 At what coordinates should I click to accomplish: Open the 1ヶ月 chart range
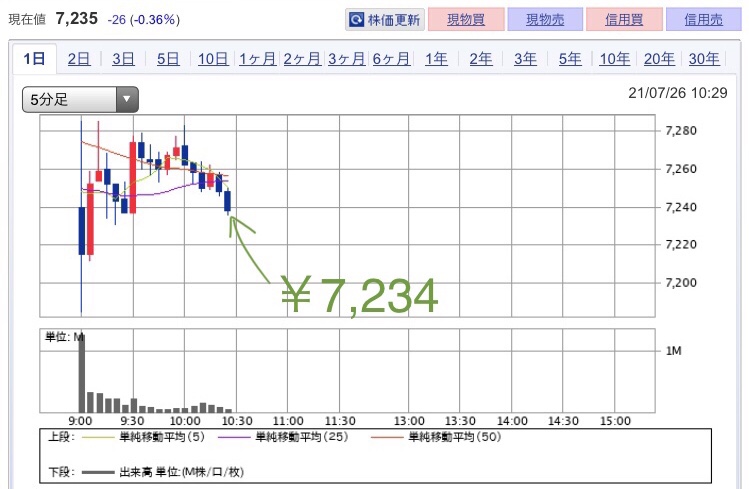click(x=257, y=59)
